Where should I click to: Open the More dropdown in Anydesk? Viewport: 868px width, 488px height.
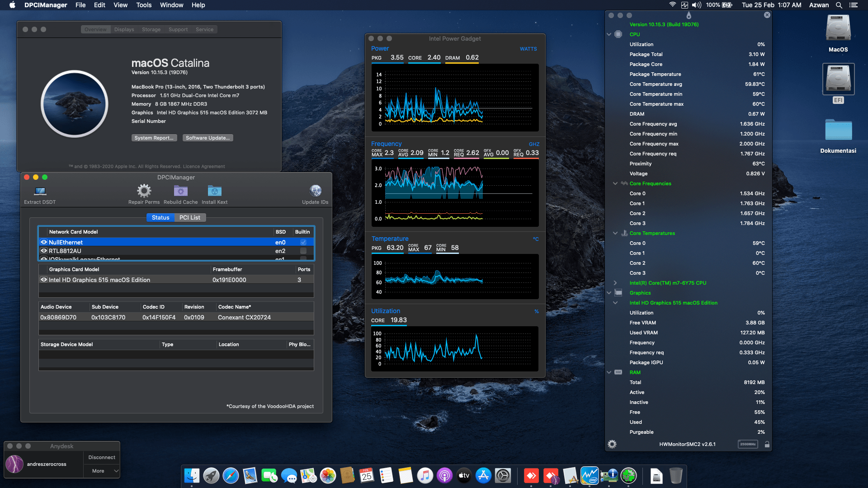click(x=101, y=471)
